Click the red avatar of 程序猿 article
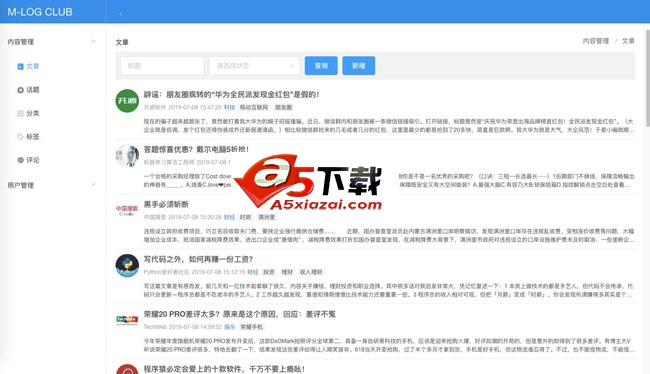 coord(127,369)
